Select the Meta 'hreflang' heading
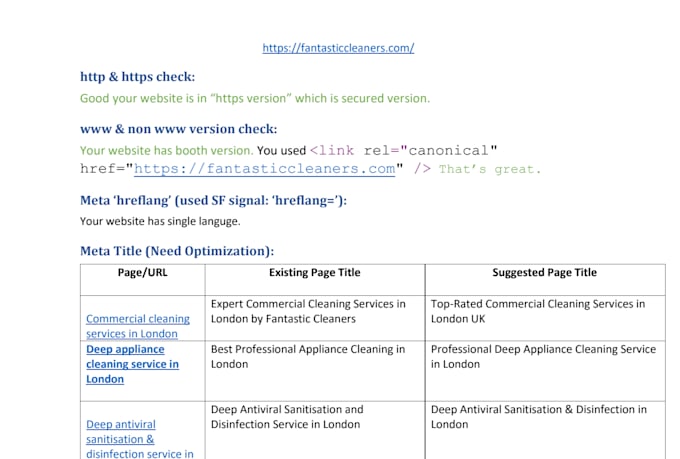Screen dimensions: 680x459 [213, 200]
